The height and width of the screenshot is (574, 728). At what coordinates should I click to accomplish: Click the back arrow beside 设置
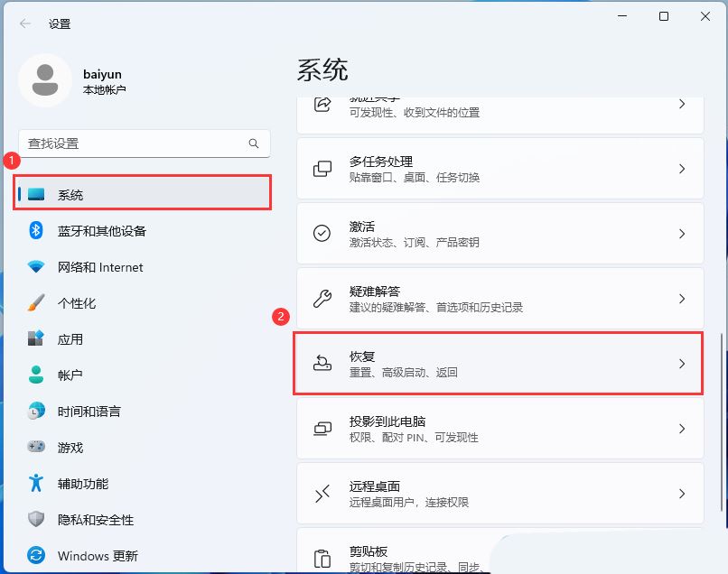pyautogui.click(x=25, y=23)
